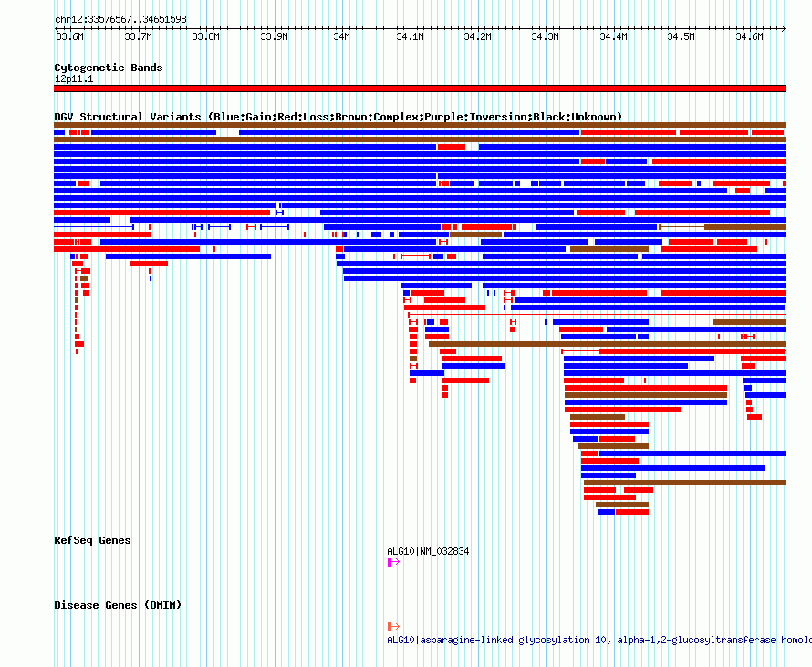Select the 12p11.1 cytogenetic band label
This screenshot has width=812, height=667.
point(74,78)
